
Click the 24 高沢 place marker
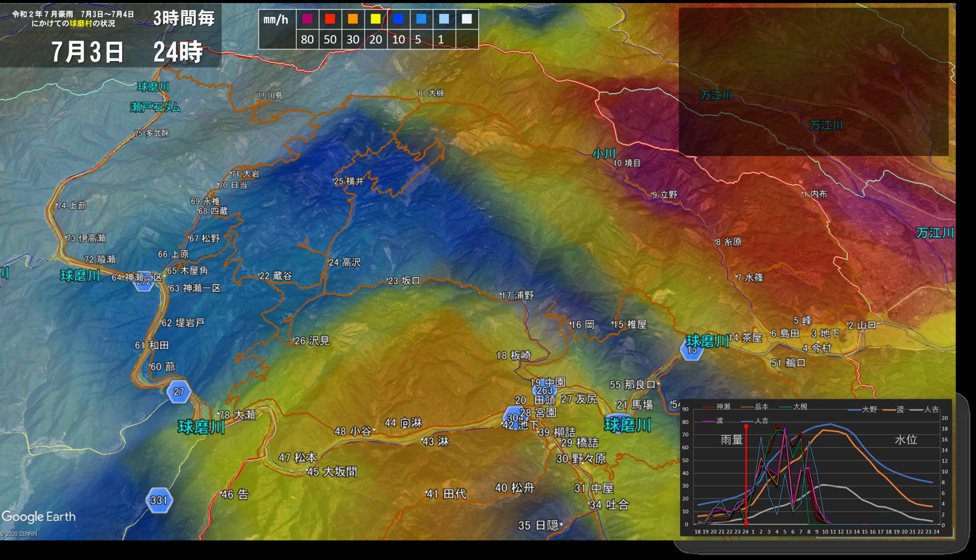(x=345, y=262)
